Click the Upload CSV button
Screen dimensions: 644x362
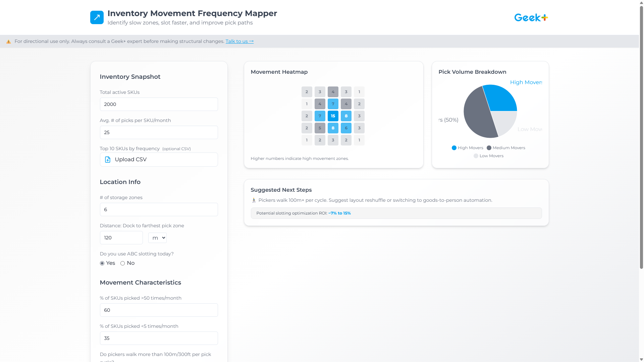159,160
